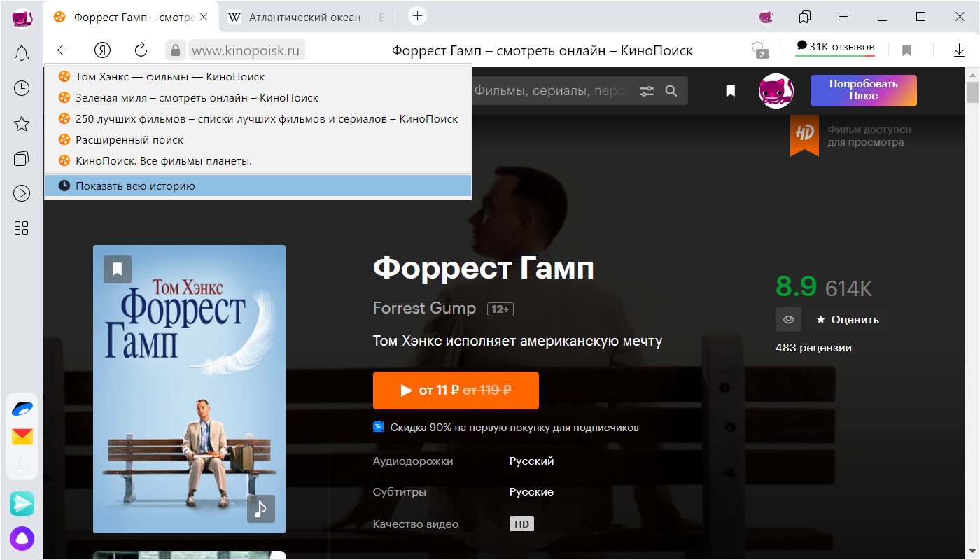This screenshot has width=980, height=560.
Task: Click the 'Форрест Гамп' page heading
Action: coord(483,268)
